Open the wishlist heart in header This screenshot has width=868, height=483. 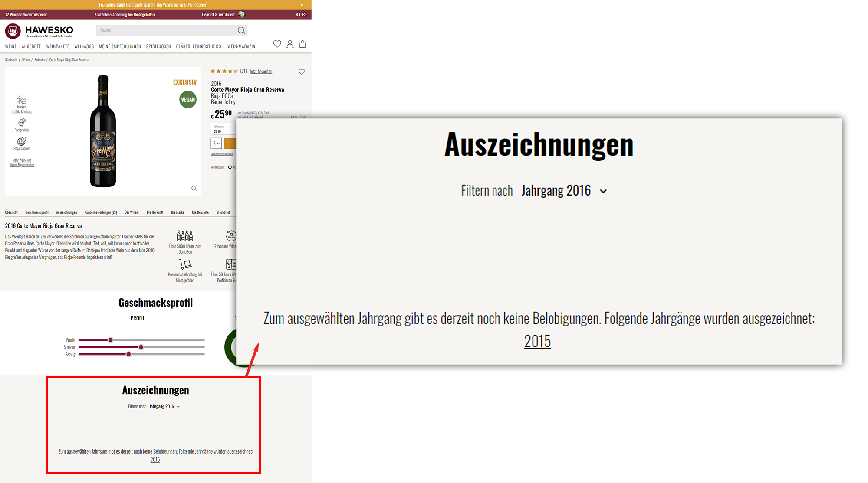[277, 44]
